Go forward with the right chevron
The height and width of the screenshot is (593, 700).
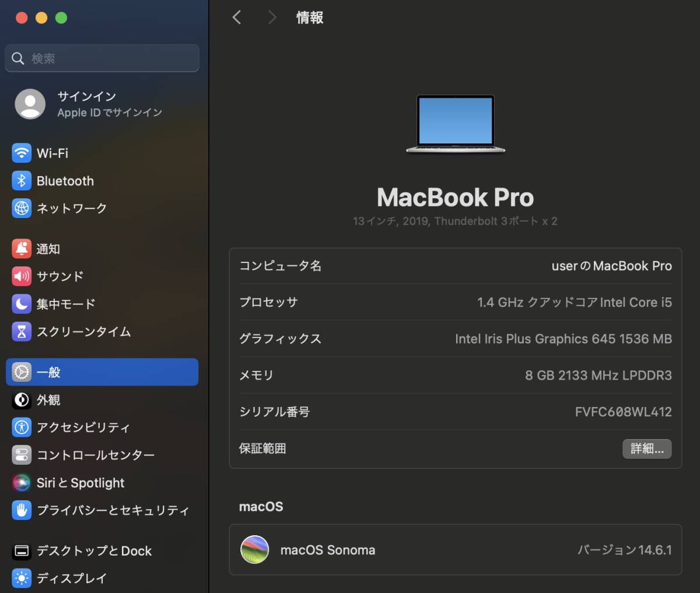tap(272, 17)
